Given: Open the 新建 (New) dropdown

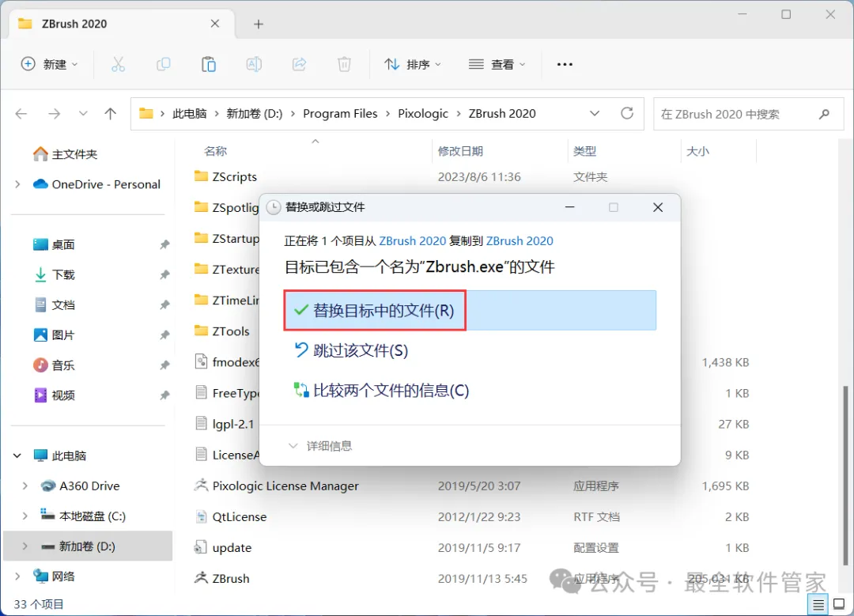Looking at the screenshot, I should tap(49, 64).
